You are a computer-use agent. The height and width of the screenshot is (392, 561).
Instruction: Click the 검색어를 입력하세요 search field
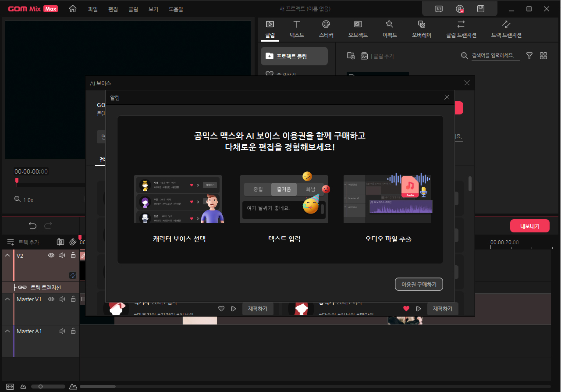point(495,56)
